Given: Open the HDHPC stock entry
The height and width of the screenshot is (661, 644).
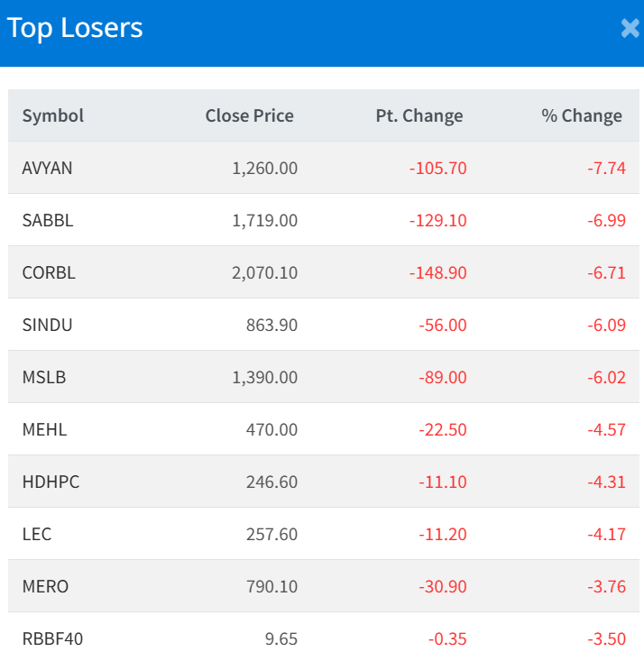Looking at the screenshot, I should click(51, 482).
